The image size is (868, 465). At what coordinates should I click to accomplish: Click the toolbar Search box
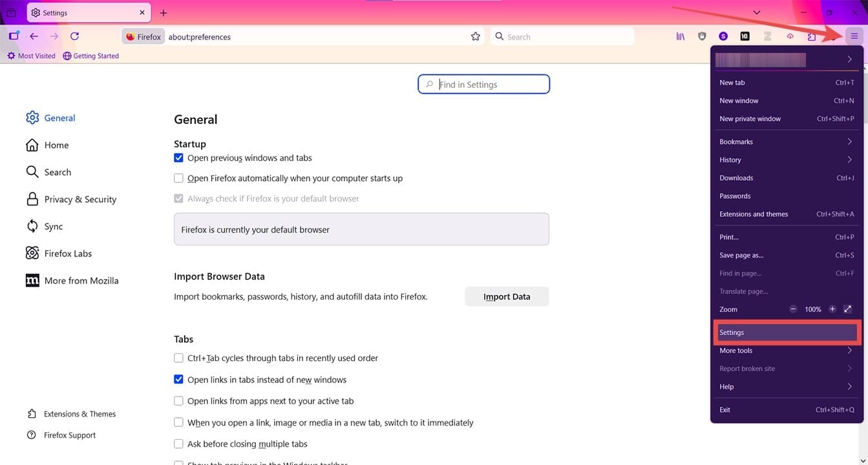562,37
